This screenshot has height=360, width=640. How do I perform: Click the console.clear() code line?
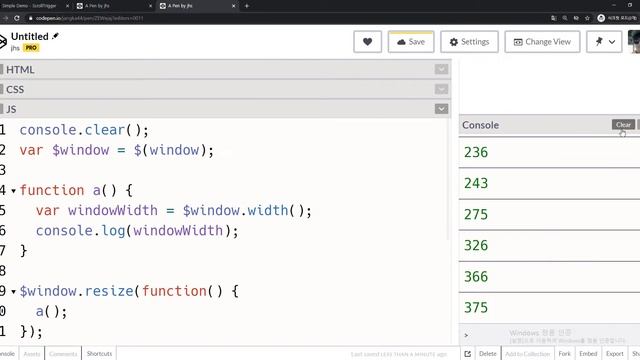(x=84, y=130)
